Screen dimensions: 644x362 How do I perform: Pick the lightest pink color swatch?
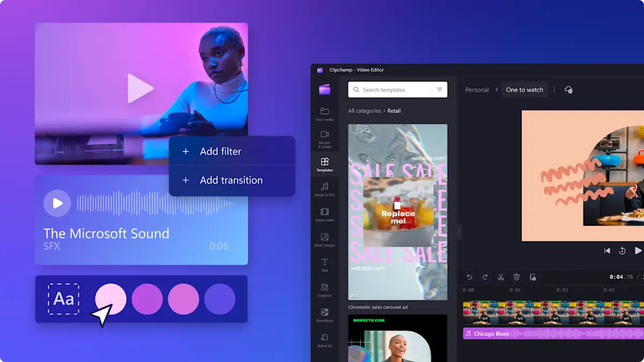click(x=111, y=299)
